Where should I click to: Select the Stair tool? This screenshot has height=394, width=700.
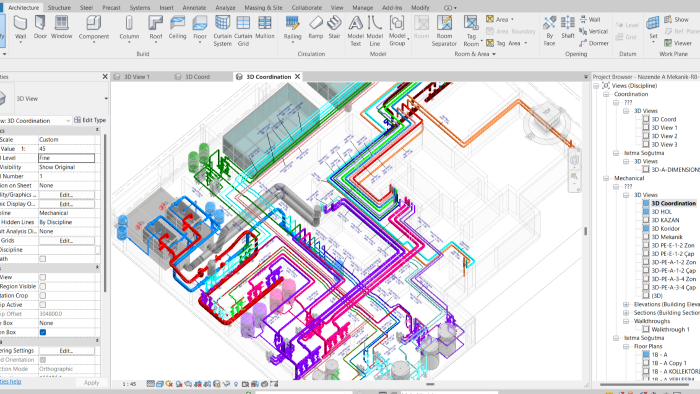point(334,27)
